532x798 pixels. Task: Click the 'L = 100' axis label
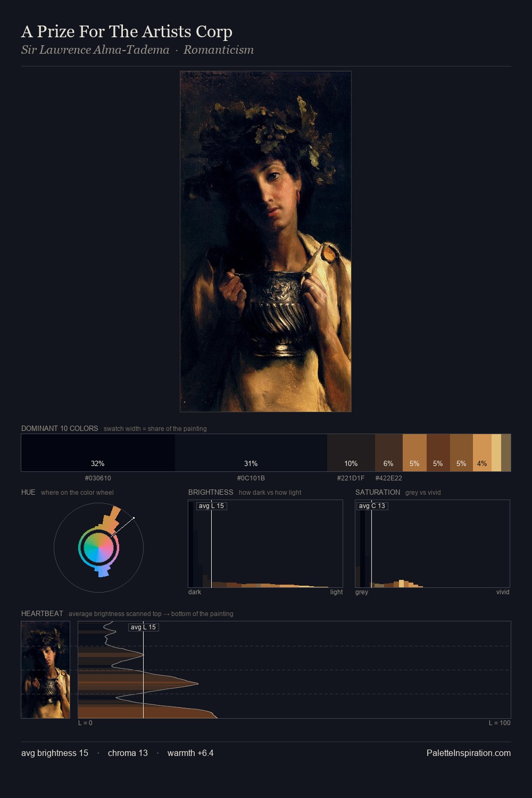500,723
